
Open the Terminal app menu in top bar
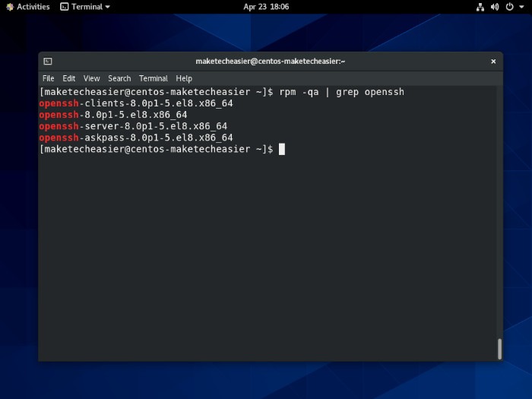85,7
